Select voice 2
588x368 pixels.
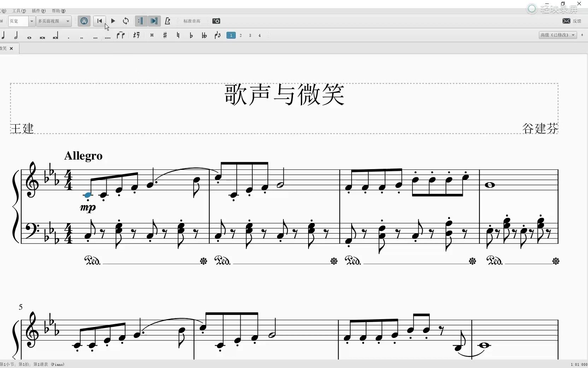(x=241, y=35)
